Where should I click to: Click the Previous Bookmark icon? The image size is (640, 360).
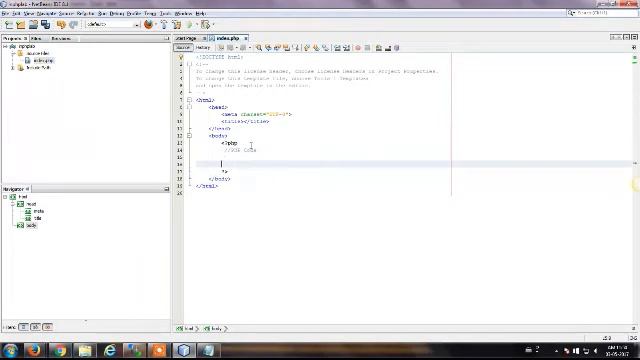tap(307, 48)
